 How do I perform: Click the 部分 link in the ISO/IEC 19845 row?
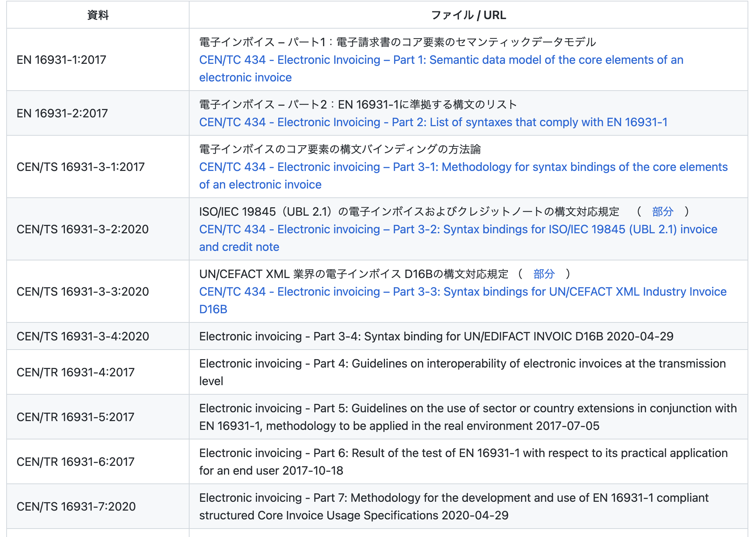click(x=663, y=212)
